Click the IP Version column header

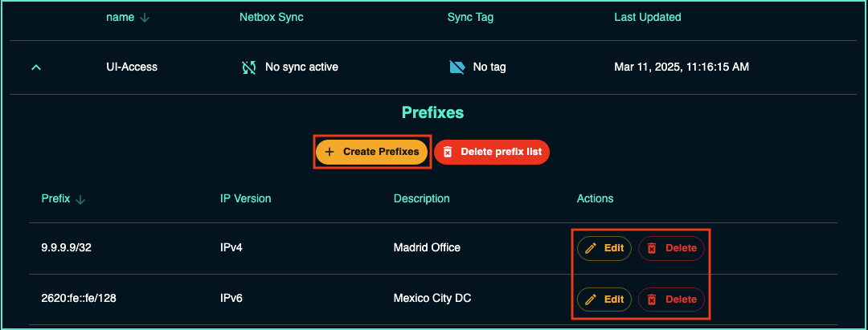(x=246, y=198)
